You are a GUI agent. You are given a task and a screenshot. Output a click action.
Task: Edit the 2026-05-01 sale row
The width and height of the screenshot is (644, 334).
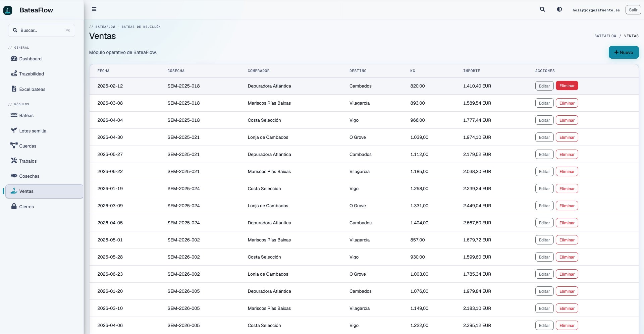(x=544, y=240)
